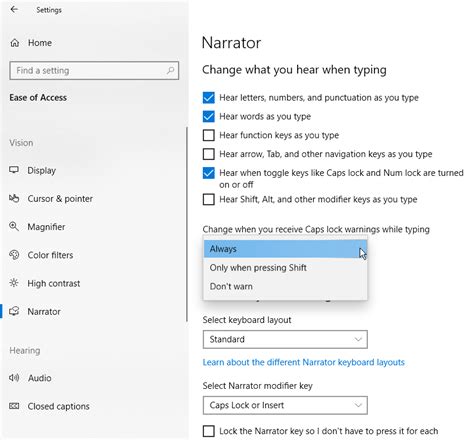This screenshot has height=440, width=474.
Task: Select Always in Caps lock warnings list
Action: click(x=285, y=249)
